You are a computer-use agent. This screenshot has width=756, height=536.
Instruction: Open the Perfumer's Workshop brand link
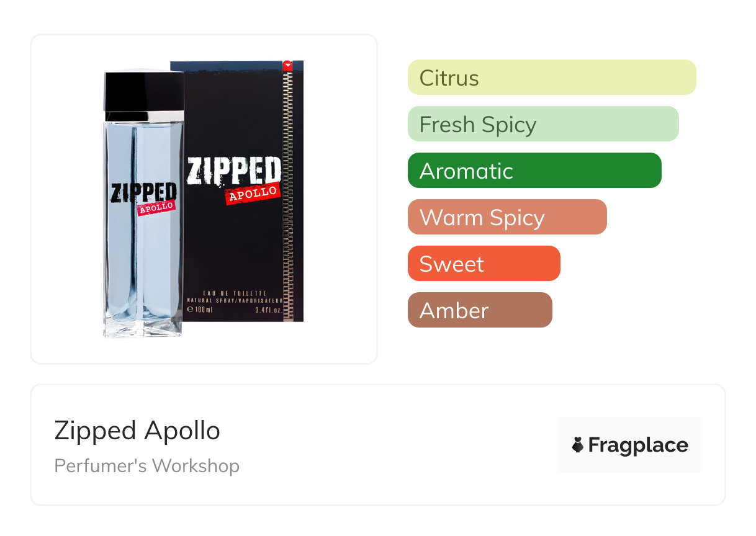(x=146, y=465)
